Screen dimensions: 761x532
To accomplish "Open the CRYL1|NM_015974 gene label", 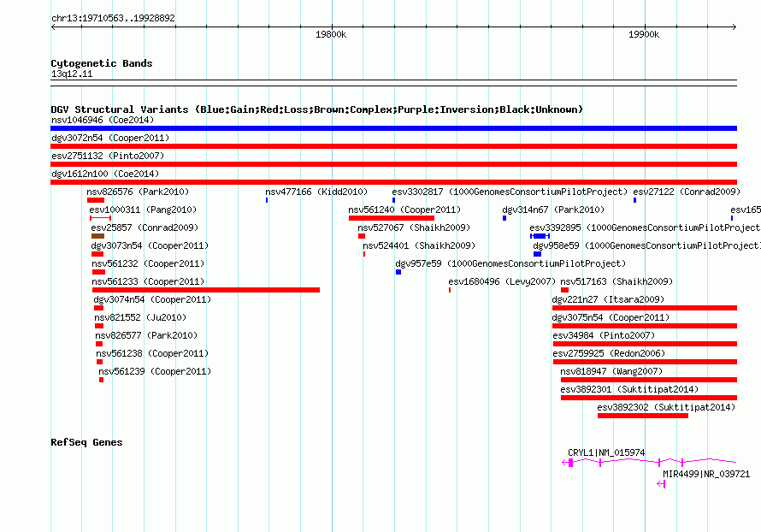I will pyautogui.click(x=606, y=452).
